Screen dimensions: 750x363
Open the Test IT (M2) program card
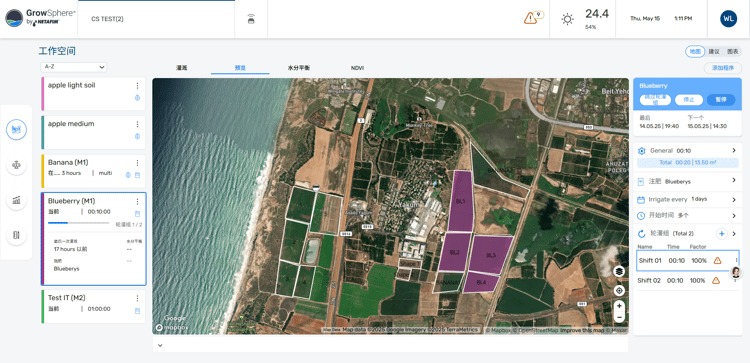pyautogui.click(x=93, y=306)
